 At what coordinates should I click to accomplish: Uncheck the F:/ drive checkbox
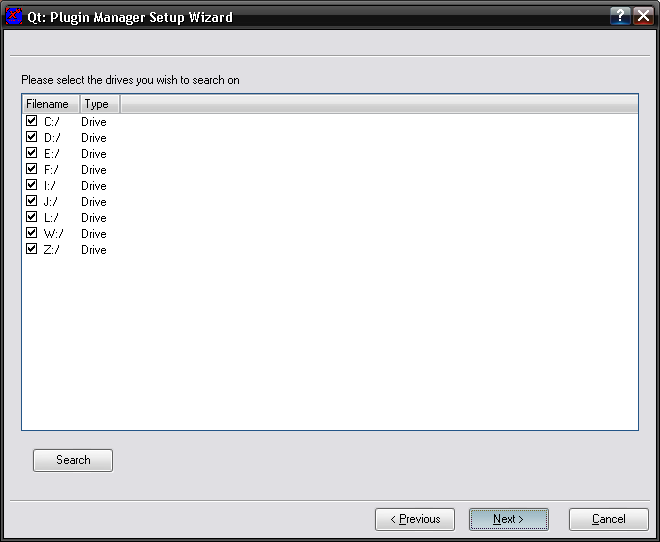pos(31,169)
